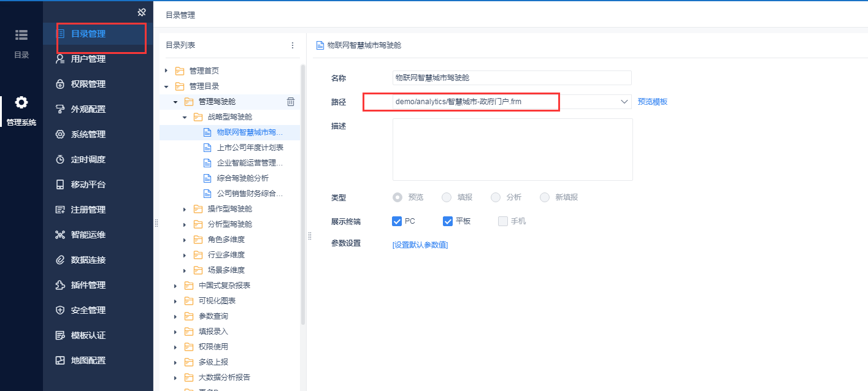The width and height of the screenshot is (868, 391).
Task: Expand the 角色多维度 node arrow
Action: (185, 240)
